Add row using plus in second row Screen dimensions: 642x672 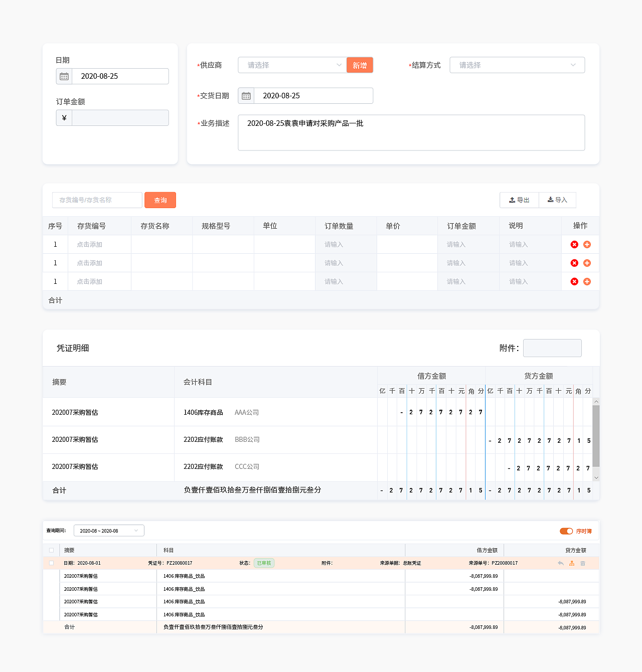click(x=587, y=263)
